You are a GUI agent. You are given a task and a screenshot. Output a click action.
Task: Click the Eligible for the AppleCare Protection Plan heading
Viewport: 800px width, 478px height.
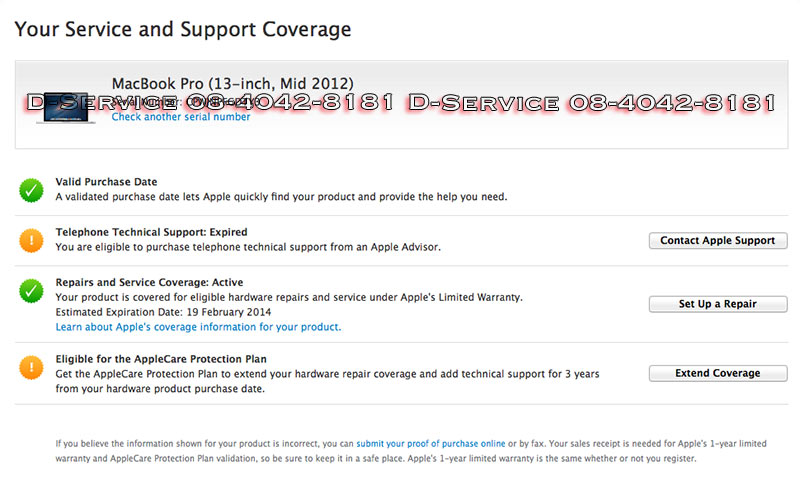(x=160, y=359)
